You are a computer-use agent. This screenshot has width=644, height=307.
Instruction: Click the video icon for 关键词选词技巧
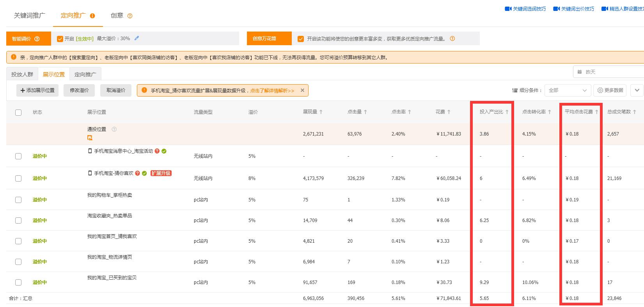[x=508, y=9]
